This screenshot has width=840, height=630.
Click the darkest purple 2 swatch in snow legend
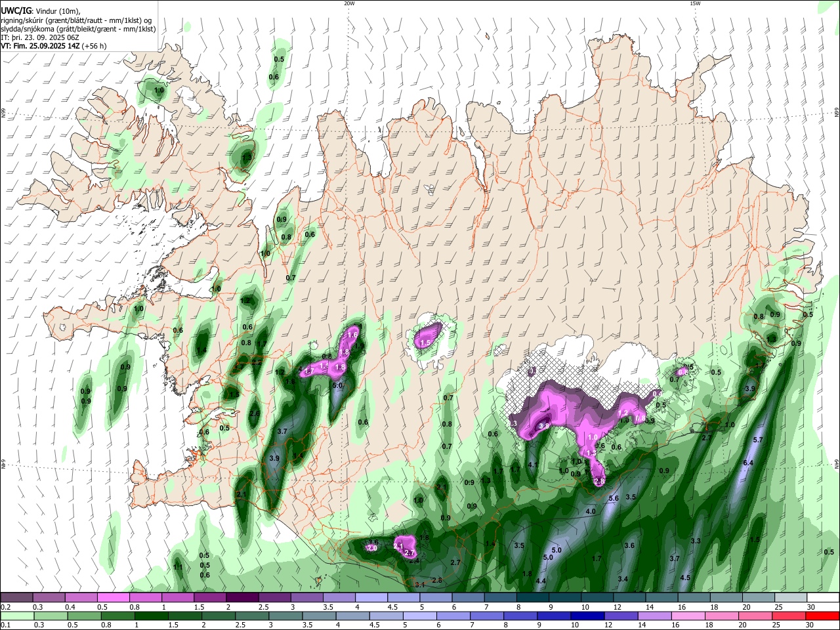click(x=242, y=598)
